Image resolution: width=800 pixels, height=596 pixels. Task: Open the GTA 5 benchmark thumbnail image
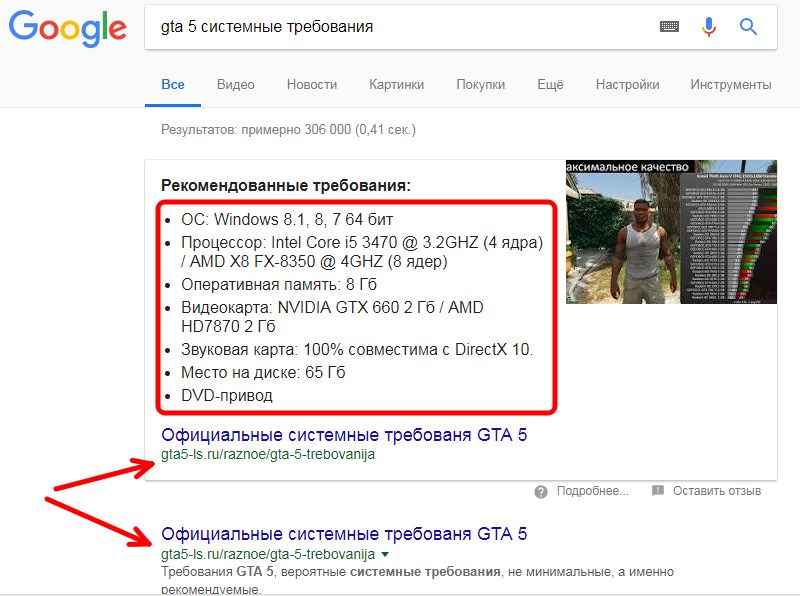pos(671,231)
